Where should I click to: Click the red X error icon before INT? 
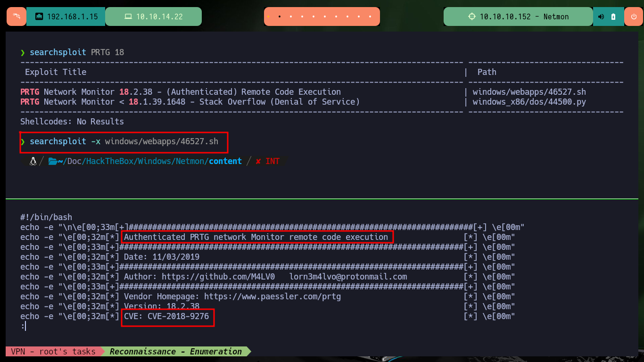pos(258,161)
